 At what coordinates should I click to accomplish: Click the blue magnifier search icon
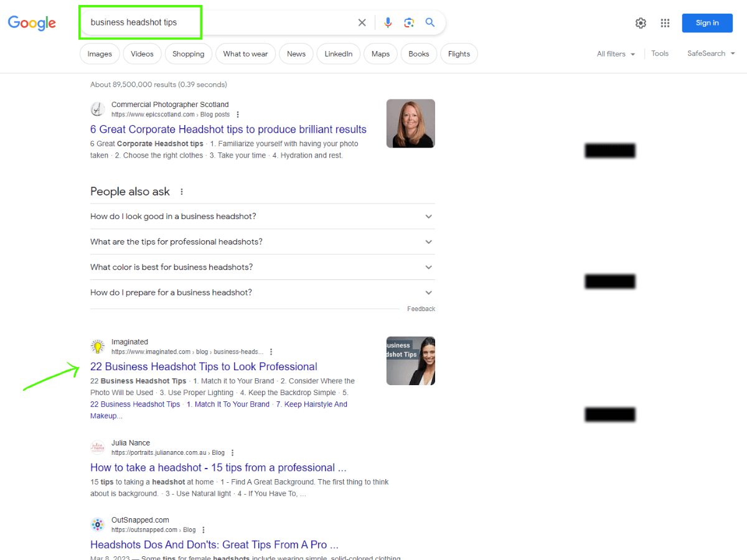(430, 23)
